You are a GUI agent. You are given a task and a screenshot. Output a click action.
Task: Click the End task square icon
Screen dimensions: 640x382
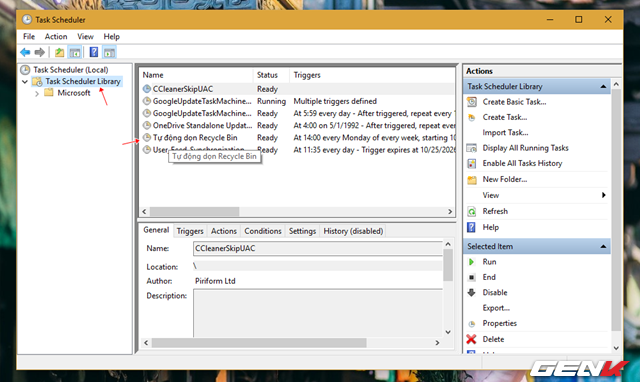(471, 278)
